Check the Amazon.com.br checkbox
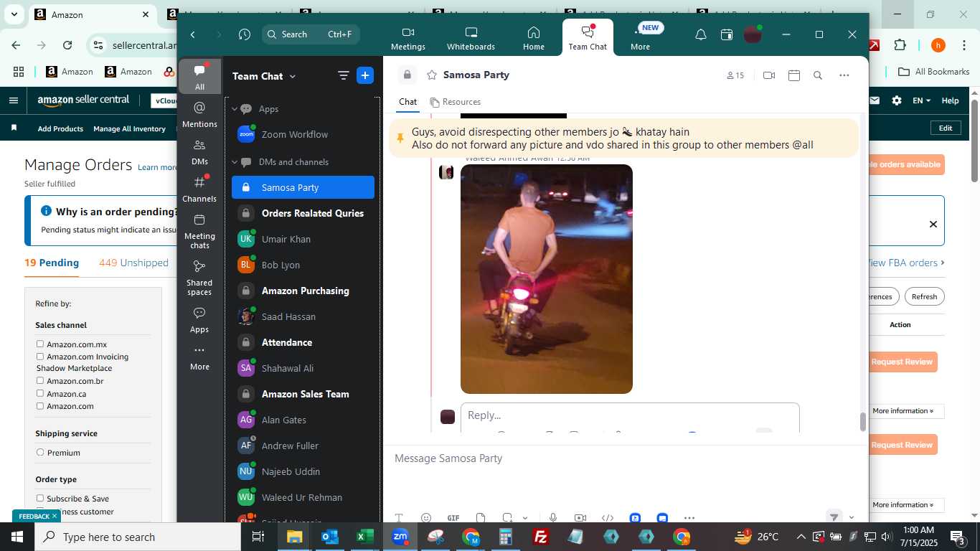 pos(40,381)
